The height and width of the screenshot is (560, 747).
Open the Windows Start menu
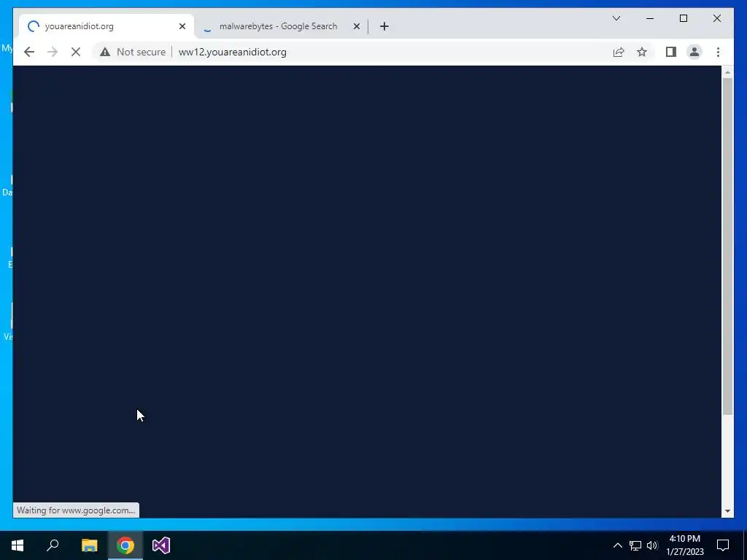[18, 545]
